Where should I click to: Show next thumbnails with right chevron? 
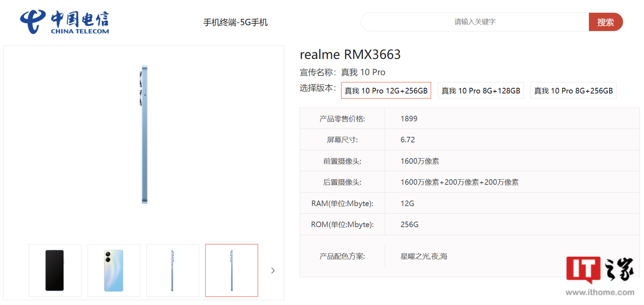[273, 271]
